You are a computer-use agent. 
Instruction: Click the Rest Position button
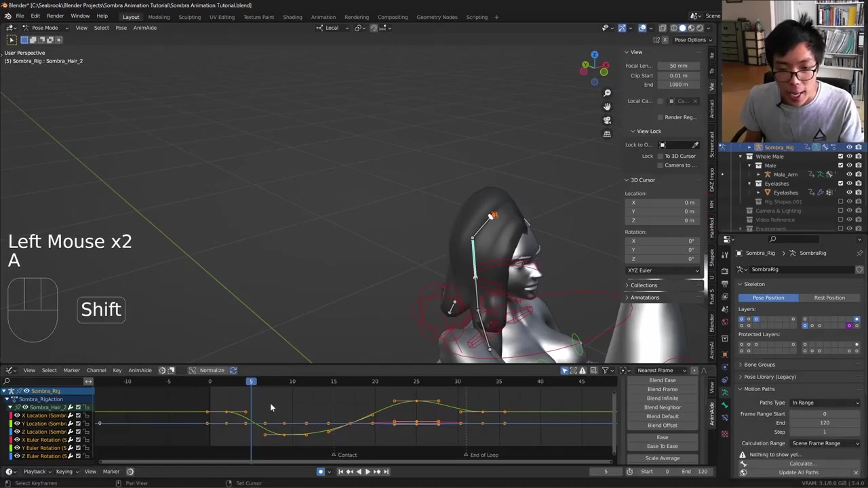click(829, 298)
